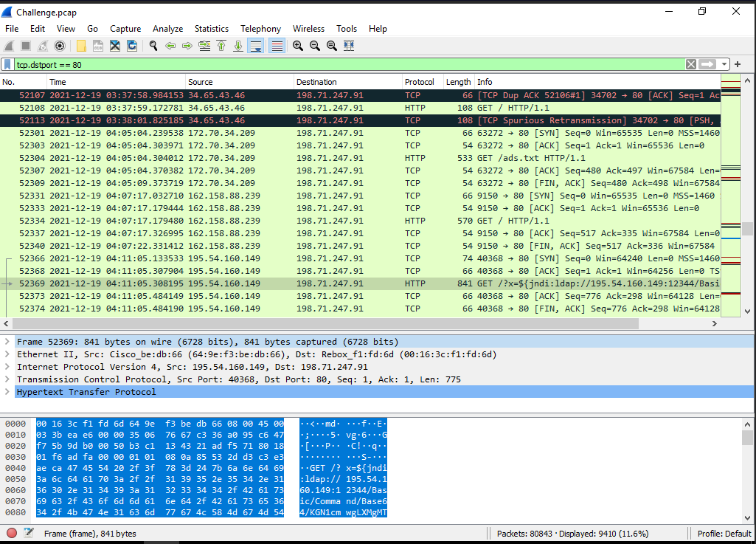Click the Restart current capture icon
The image size is (756, 544).
pyautogui.click(x=43, y=46)
